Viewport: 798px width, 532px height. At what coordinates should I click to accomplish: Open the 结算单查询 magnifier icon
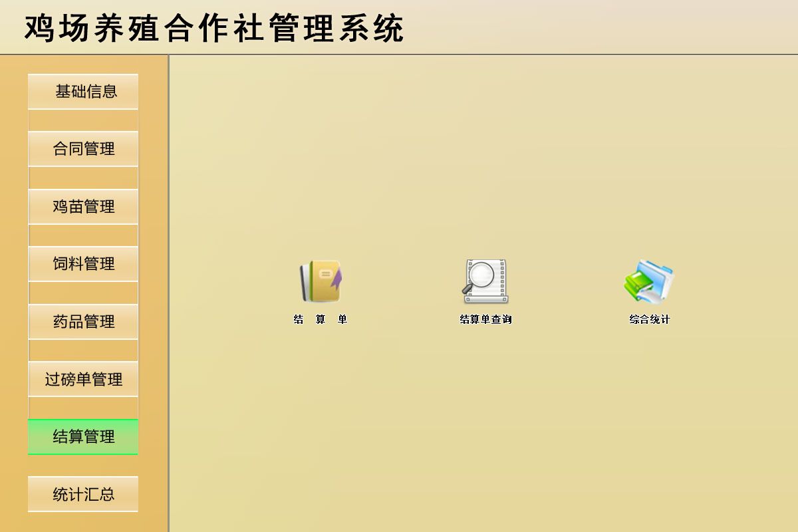coord(486,281)
